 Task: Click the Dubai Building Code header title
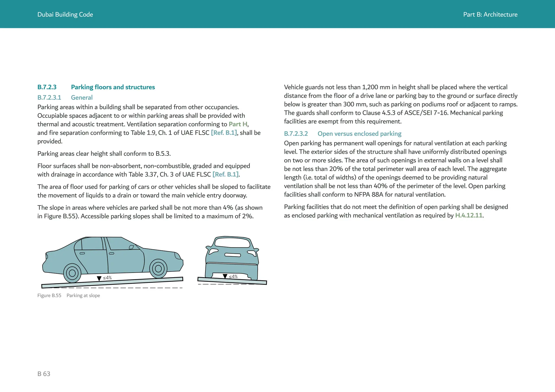65,15
